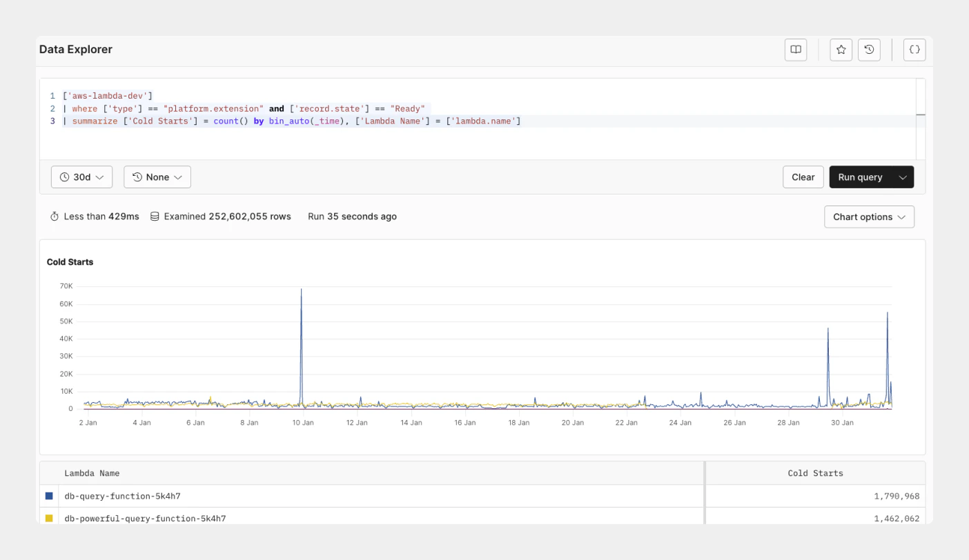Click the stopwatch icon beside 429ms
The width and height of the screenshot is (969, 560).
click(55, 216)
